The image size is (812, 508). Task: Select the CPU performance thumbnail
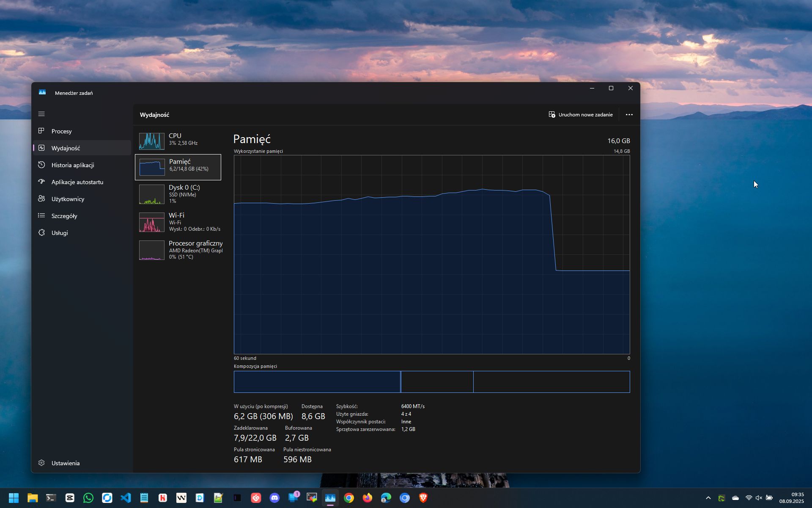[x=178, y=141]
